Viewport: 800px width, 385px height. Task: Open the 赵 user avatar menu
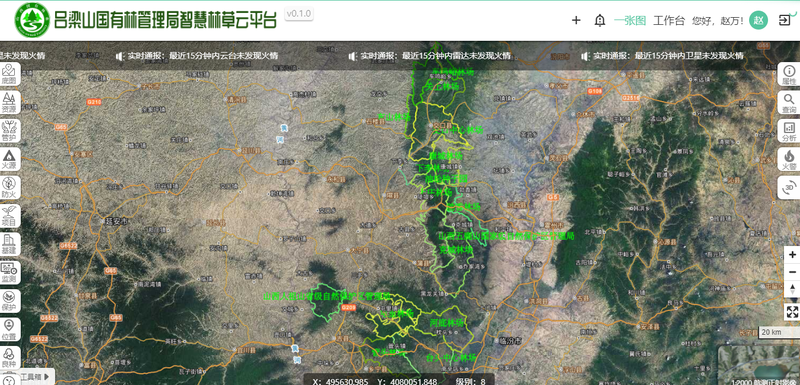(758, 20)
